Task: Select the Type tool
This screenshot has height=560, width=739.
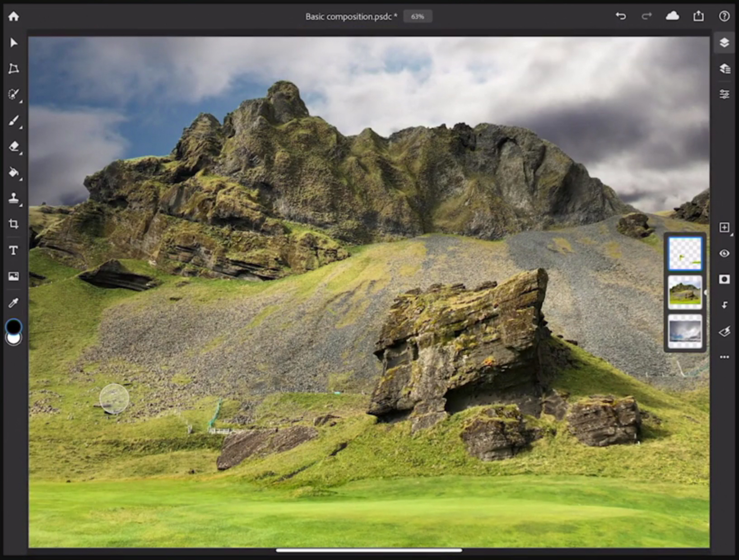Action: coord(14,250)
